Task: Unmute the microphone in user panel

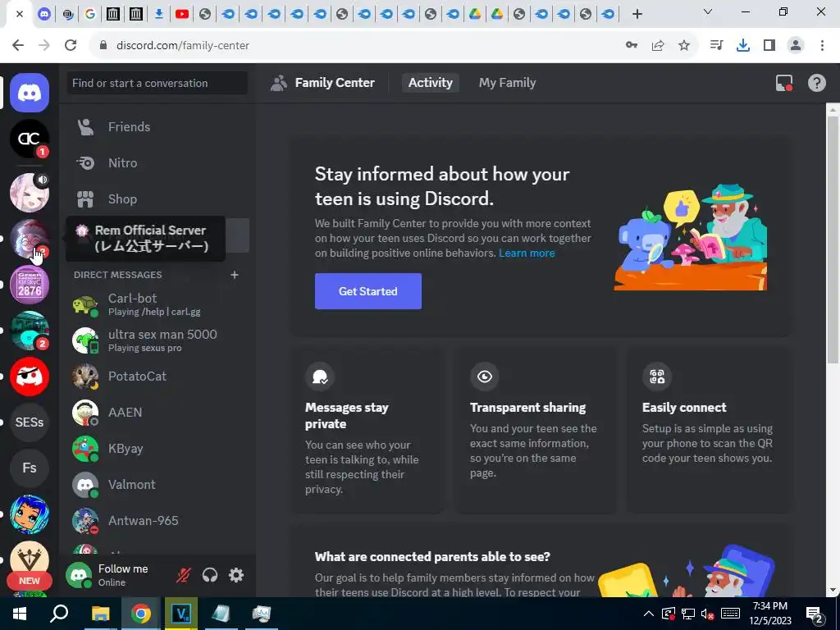Action: point(183,575)
